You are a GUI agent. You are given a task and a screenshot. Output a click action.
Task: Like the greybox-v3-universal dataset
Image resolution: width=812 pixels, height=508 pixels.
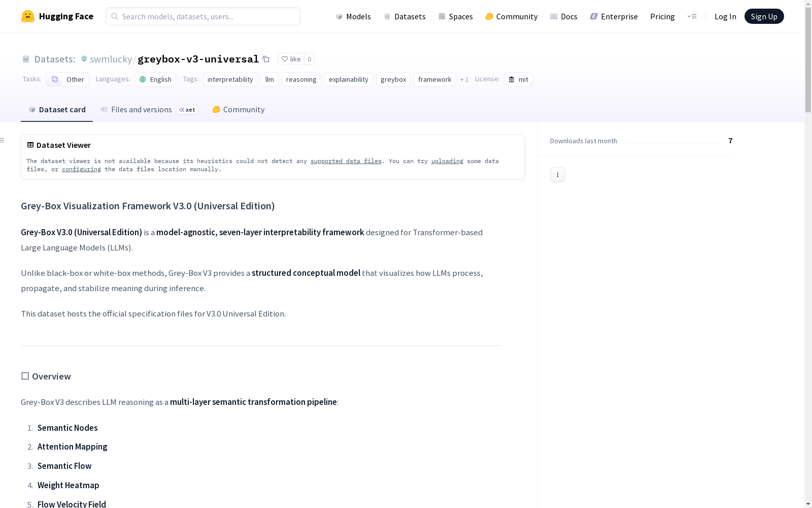(x=291, y=59)
